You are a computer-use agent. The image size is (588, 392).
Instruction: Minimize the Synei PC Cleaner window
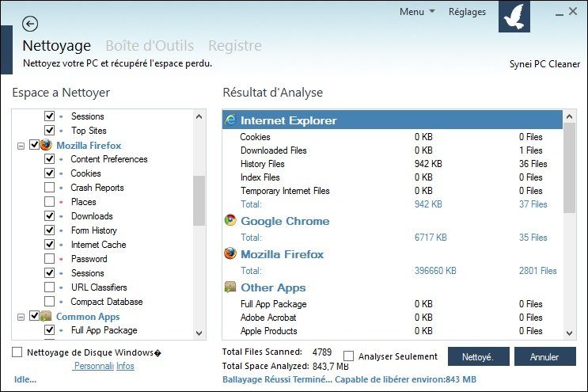560,13
